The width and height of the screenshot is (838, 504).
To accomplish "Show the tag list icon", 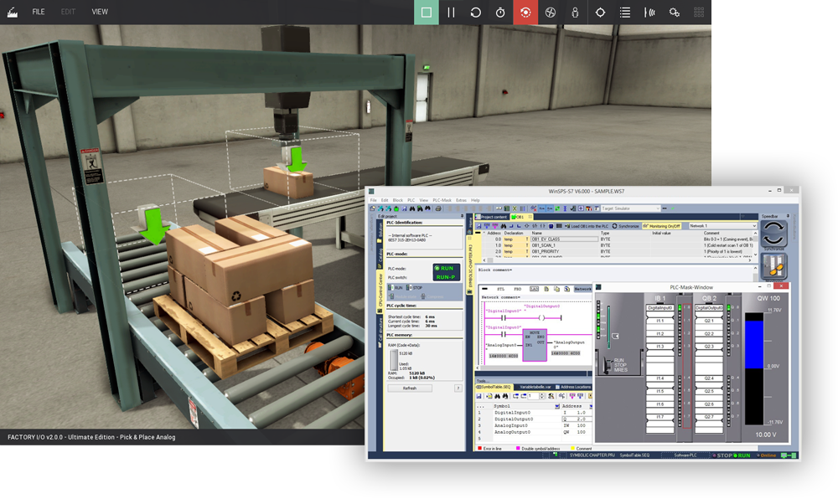I will 625,13.
